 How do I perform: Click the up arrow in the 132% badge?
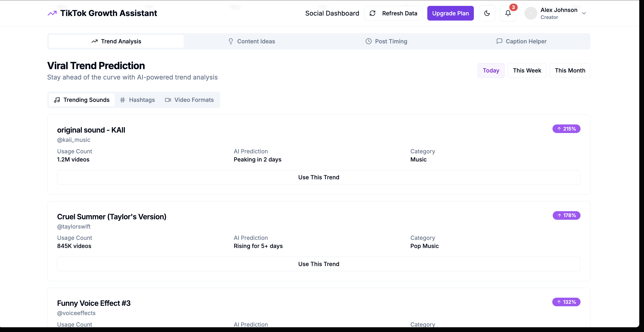[559, 302]
